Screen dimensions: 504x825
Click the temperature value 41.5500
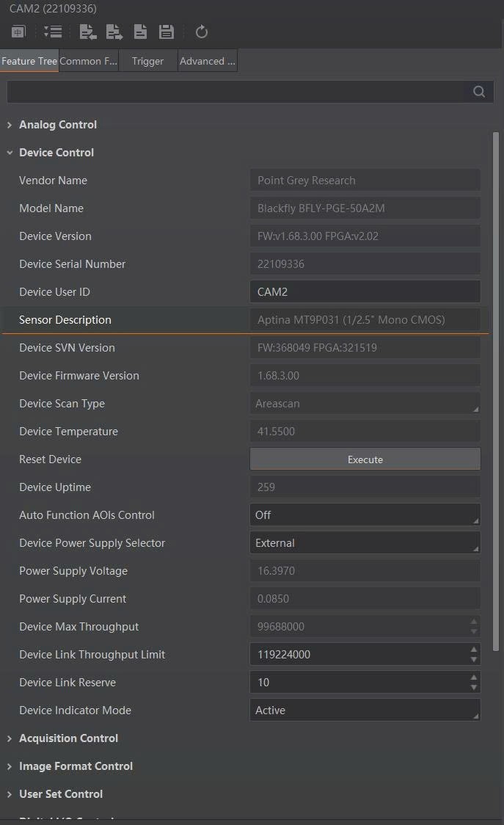pyautogui.click(x=365, y=432)
